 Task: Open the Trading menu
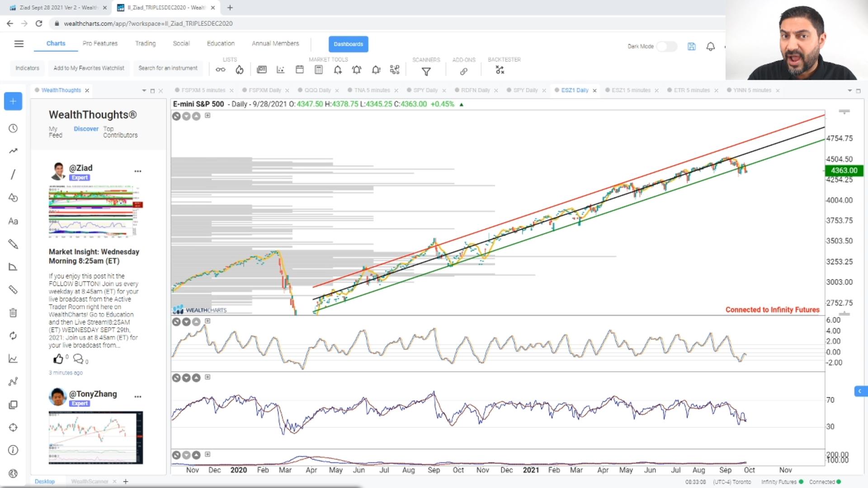(x=145, y=43)
